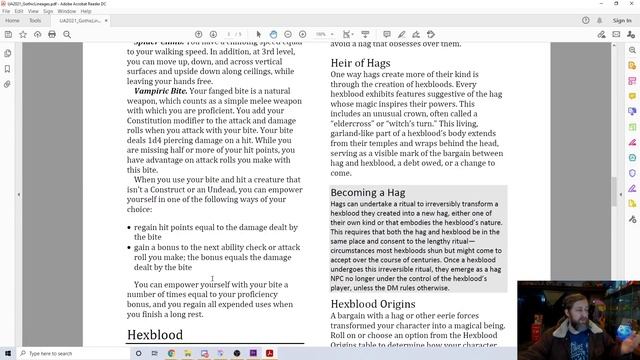Zoom out with the minus button

[288, 34]
